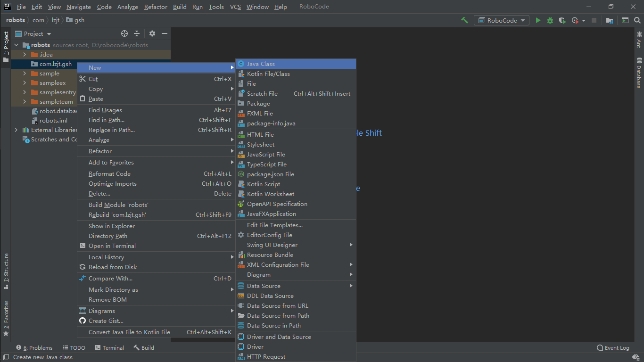Choose Convert Java File to Kotlin File
Image resolution: width=644 pixels, height=362 pixels.
tap(156, 332)
